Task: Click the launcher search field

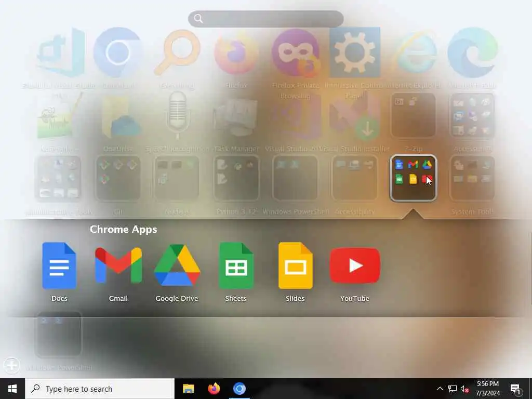Action: tap(265, 19)
